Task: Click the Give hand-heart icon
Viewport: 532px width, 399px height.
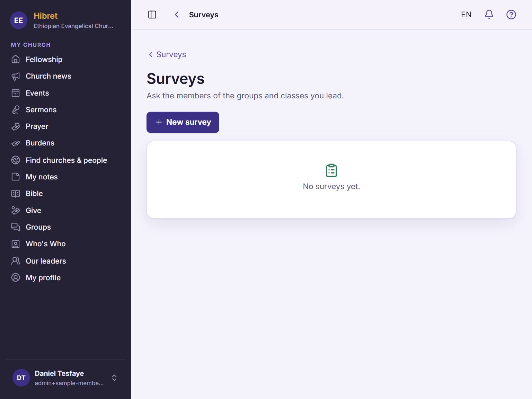Action: pos(16,210)
